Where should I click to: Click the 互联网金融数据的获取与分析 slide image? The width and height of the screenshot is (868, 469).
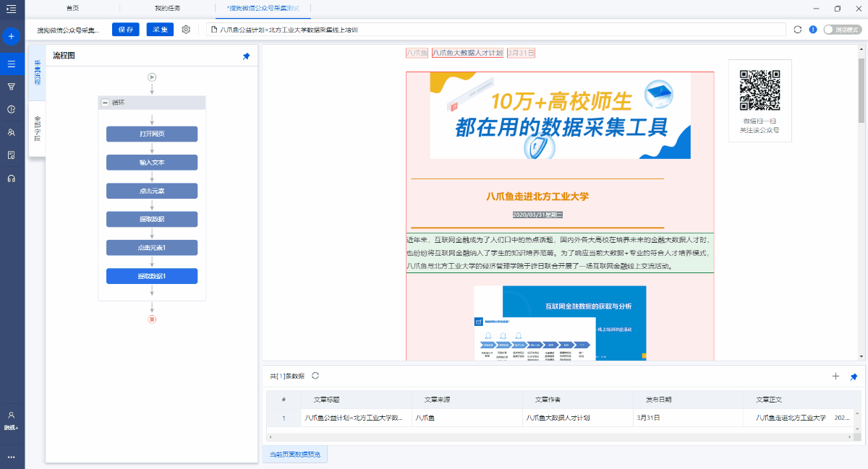tap(561, 322)
